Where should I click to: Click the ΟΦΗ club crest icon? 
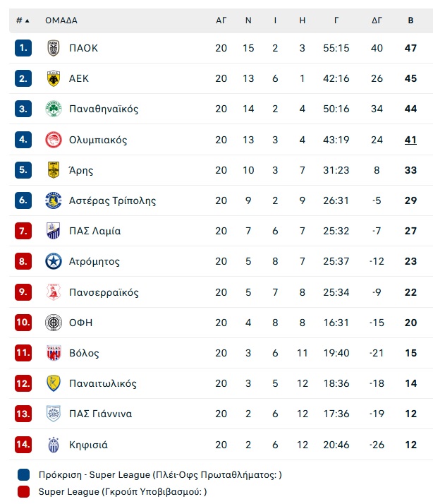[54, 323]
